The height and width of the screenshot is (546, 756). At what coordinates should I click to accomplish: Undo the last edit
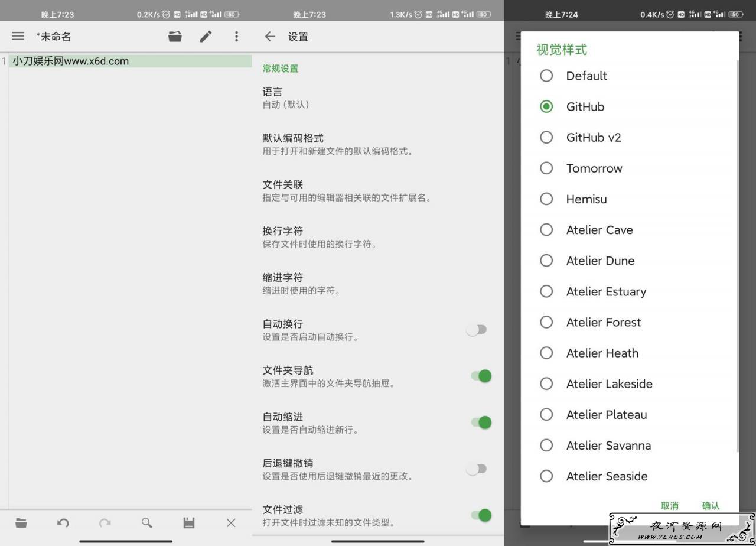[63, 522]
